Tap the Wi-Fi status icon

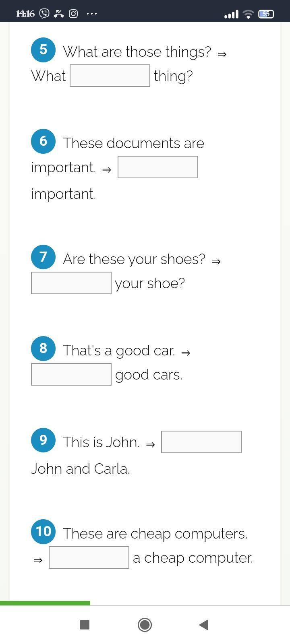[x=249, y=14]
